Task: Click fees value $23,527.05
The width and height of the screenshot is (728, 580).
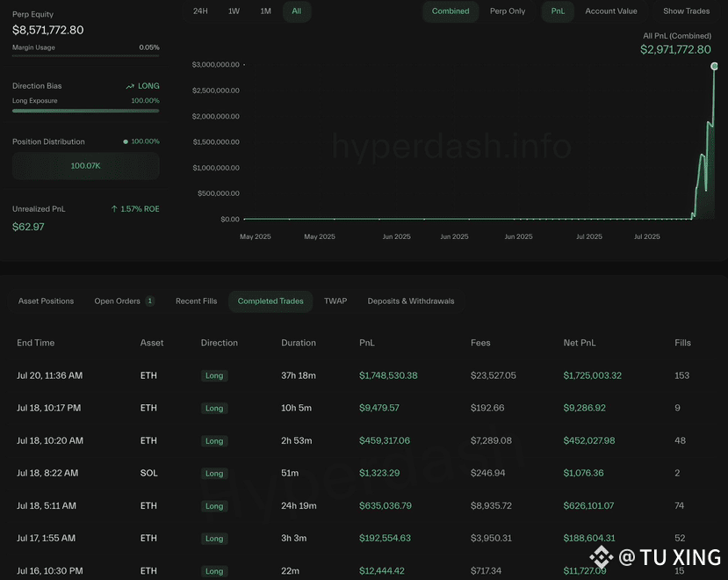Action: (x=493, y=375)
